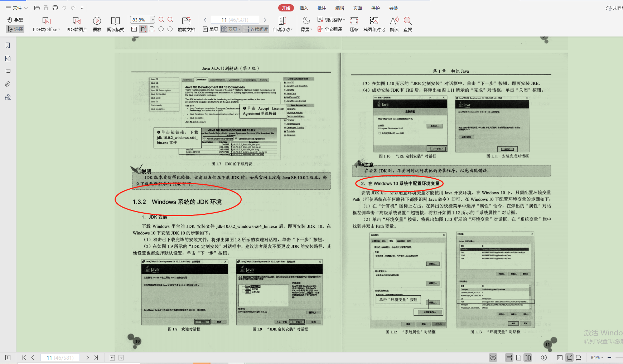Toggle eye protection mode in status bar
Viewport: 623px width, 364px height.
pyautogui.click(x=493, y=358)
